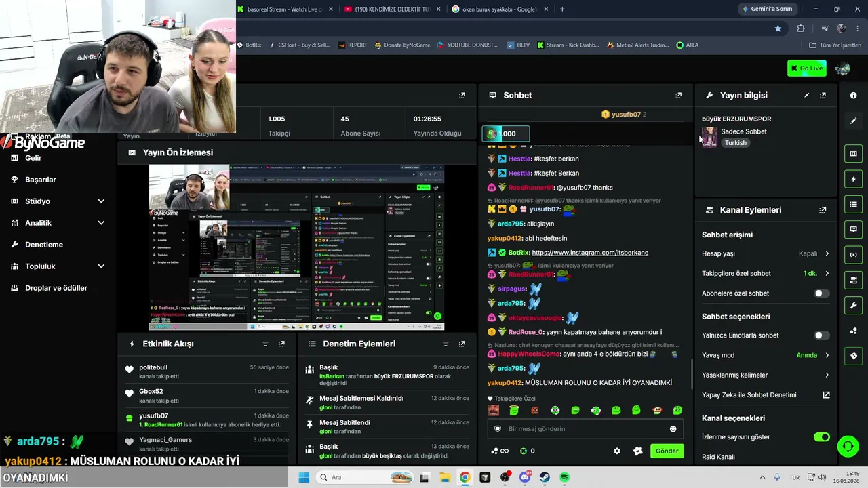Click the Turkish language tag
Image resolution: width=868 pixels, height=488 pixels.
coord(735,143)
